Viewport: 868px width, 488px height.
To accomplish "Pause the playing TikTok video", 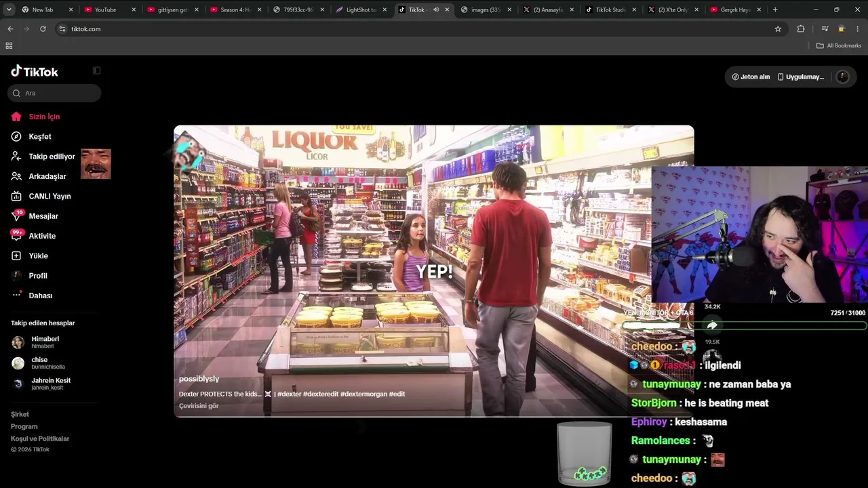I will tap(434, 271).
